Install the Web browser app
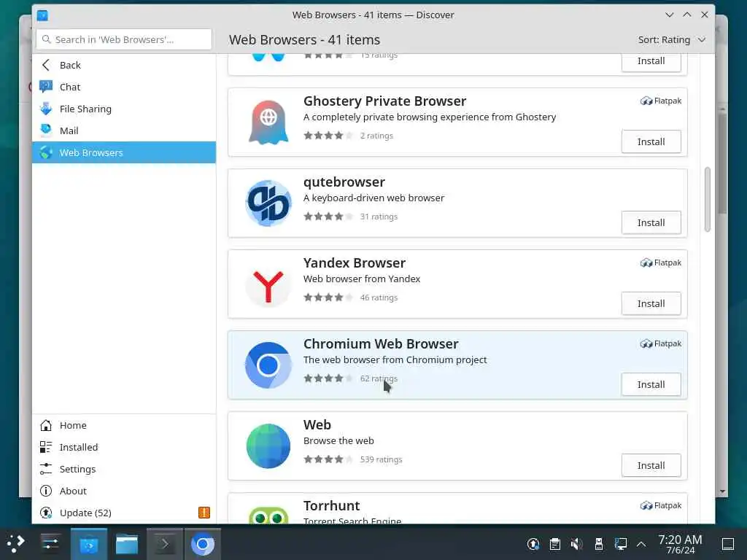The image size is (747, 560). pos(651,466)
